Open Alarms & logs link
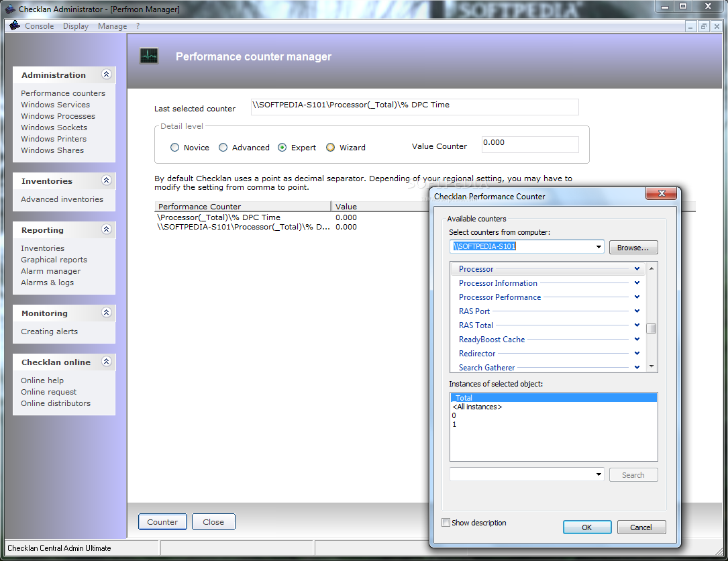728x561 pixels. pos(48,283)
